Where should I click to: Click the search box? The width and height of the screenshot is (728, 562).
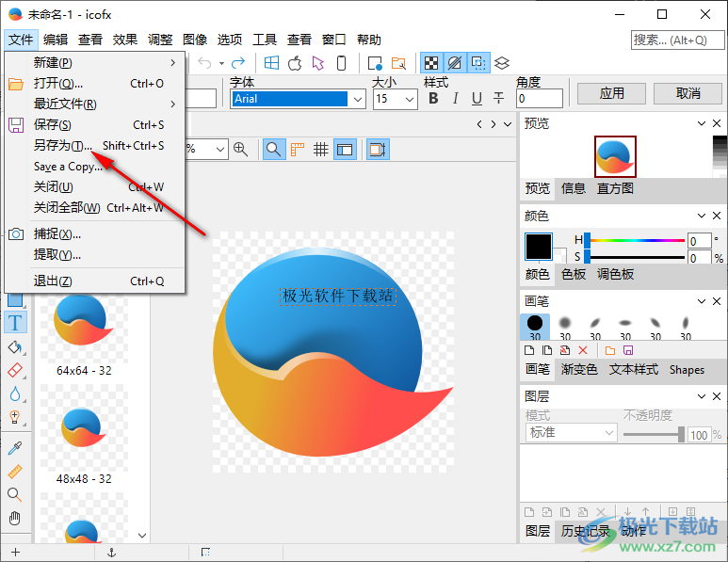[x=677, y=40]
